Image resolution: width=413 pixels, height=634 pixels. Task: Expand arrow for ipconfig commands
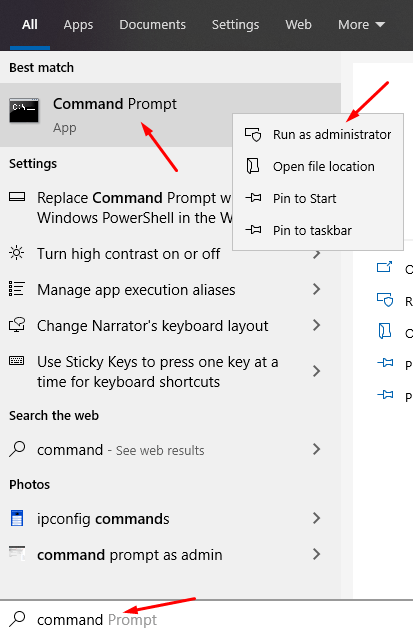coord(317,518)
